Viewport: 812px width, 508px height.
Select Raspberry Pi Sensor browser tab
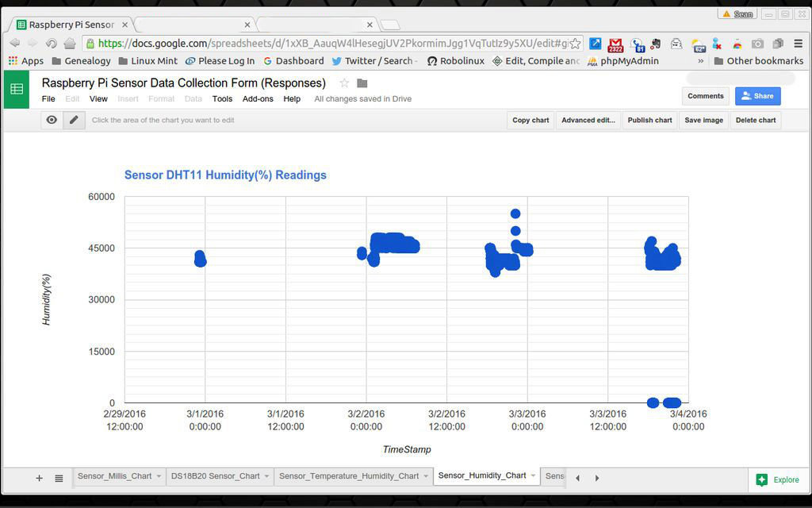(71, 25)
